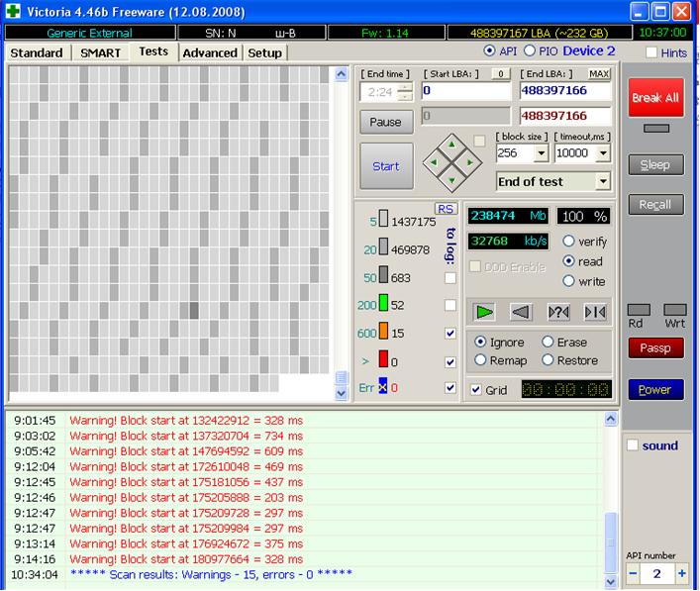Click the 0 reset Start LBA button
Image resolution: width=700 pixels, height=591 pixels.
coord(500,73)
